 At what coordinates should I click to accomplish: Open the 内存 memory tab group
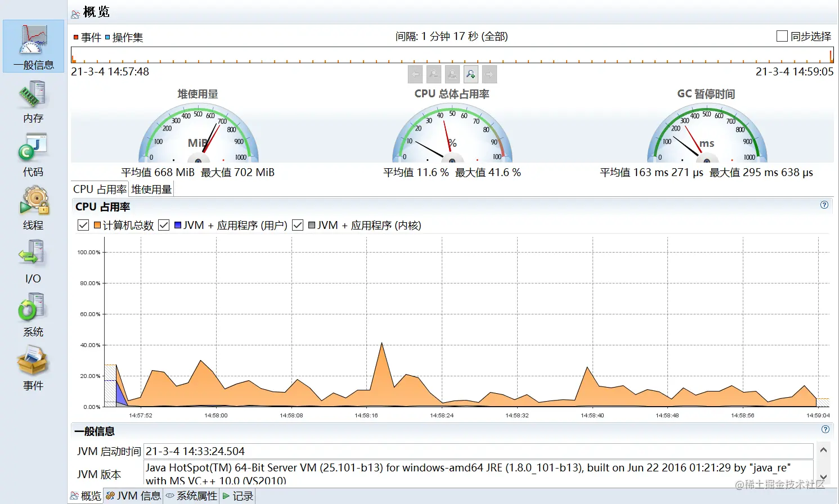(33, 101)
